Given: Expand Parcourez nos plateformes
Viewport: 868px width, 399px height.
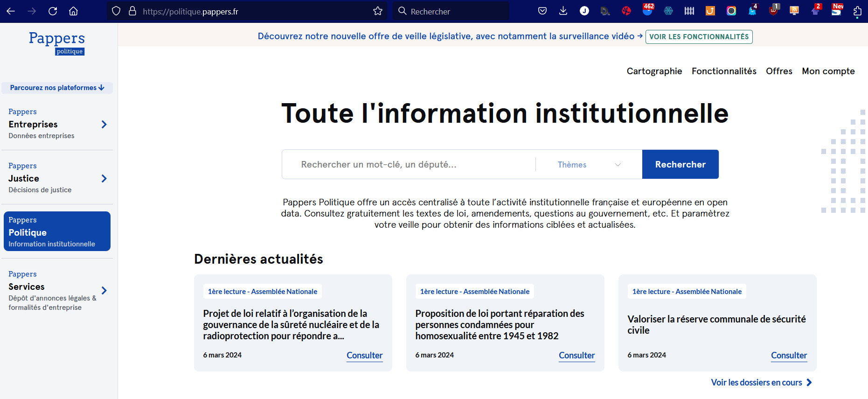Looking at the screenshot, I should click(x=57, y=88).
